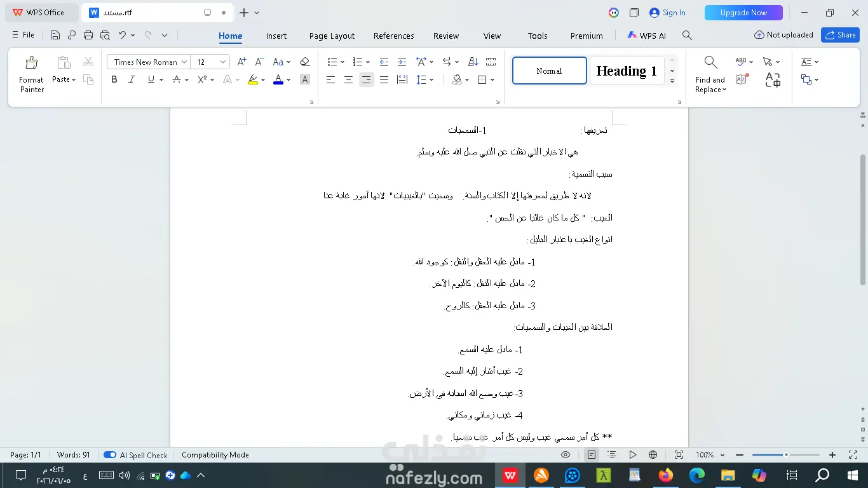Click the Upgrade Now button

click(743, 13)
